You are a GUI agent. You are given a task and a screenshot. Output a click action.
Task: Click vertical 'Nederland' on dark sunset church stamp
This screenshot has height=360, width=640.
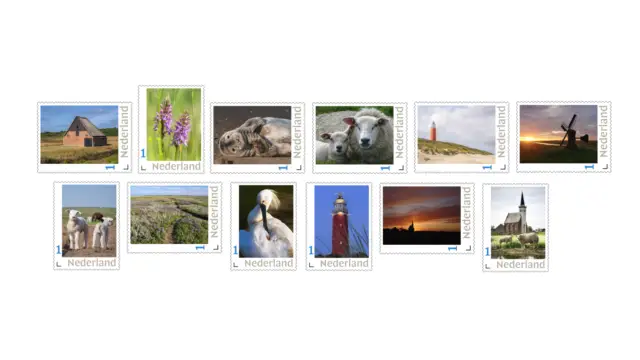tap(467, 213)
